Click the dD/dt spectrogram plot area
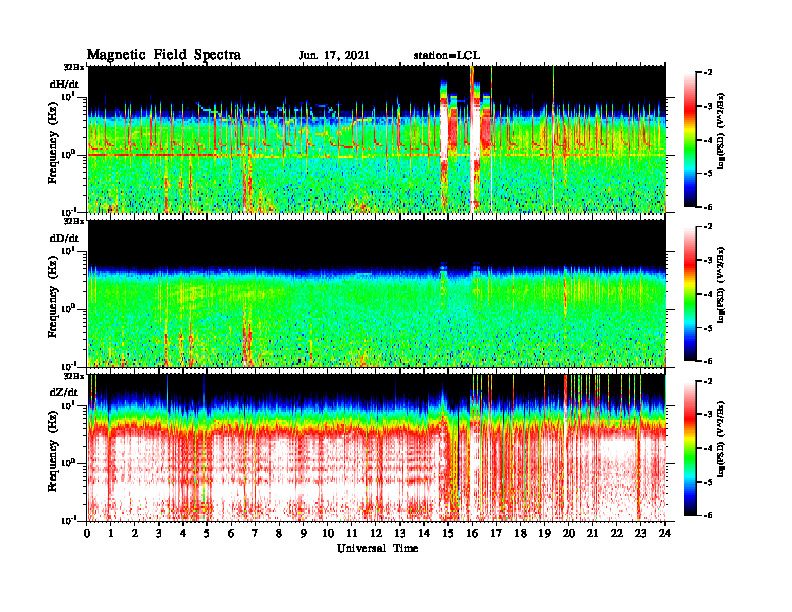Viewport: 792px width, 612px height. (377, 293)
